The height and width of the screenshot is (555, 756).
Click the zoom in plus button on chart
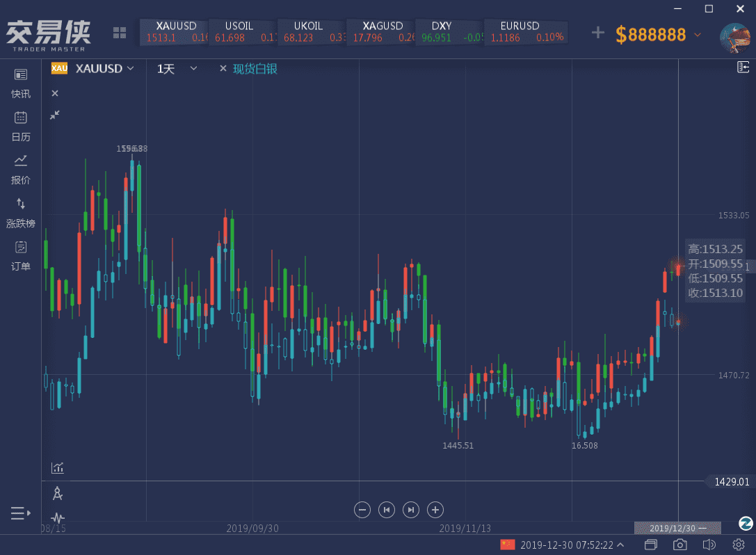[435, 510]
